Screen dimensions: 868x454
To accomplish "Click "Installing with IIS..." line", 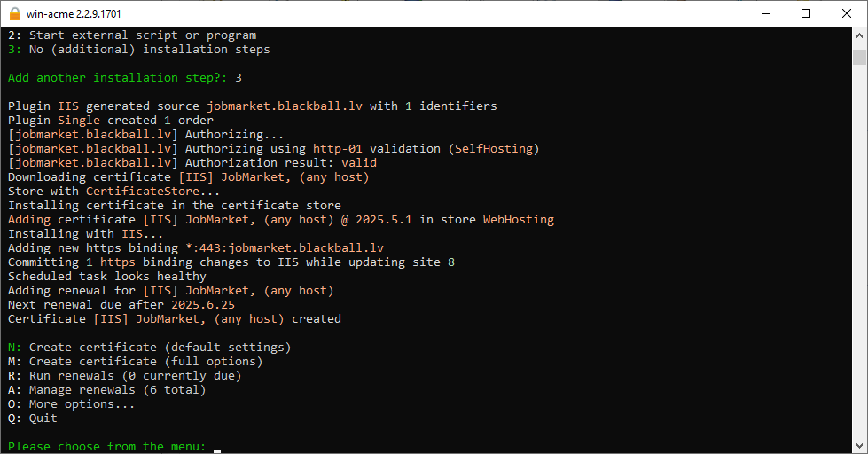I will click(85, 234).
